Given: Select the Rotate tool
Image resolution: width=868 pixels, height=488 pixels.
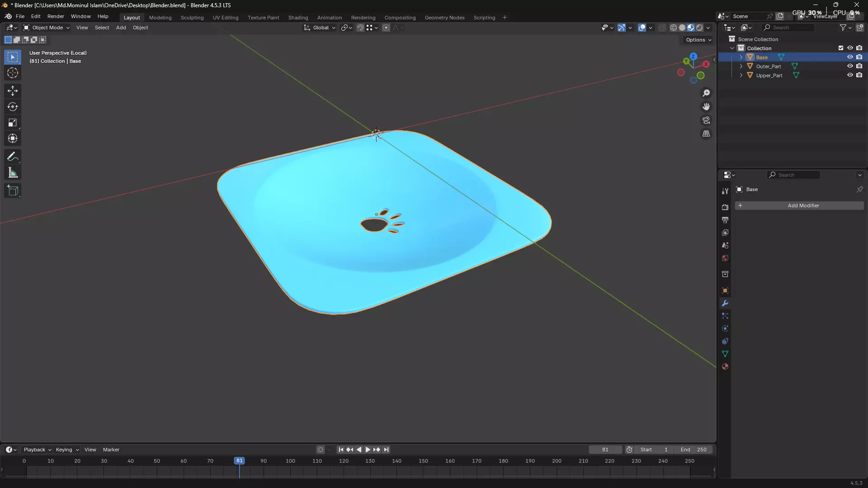Looking at the screenshot, I should [13, 107].
